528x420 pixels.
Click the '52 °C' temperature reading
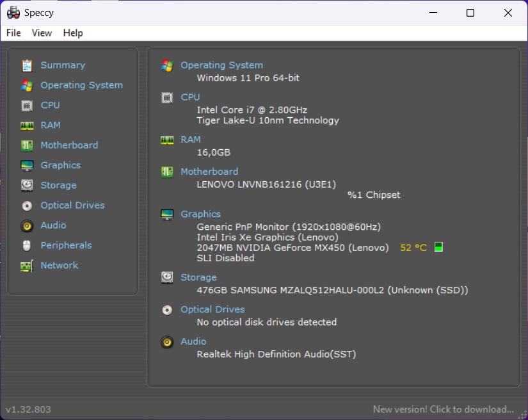413,248
